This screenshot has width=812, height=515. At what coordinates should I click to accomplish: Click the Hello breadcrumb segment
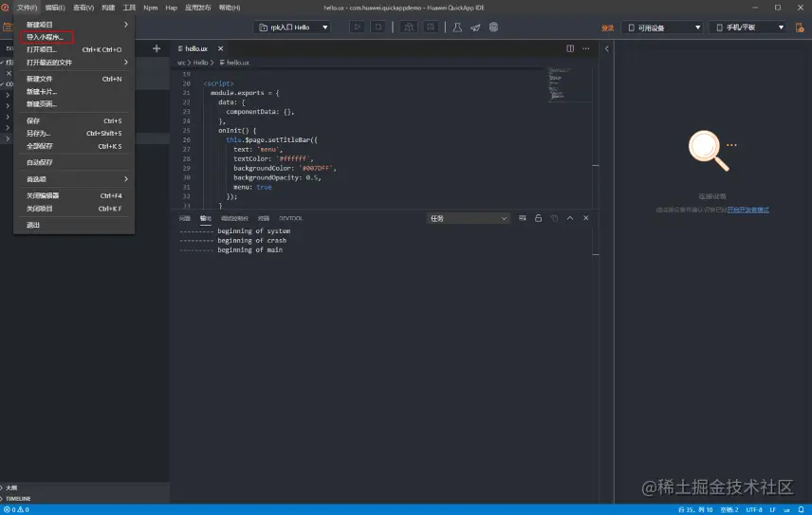[200, 63]
